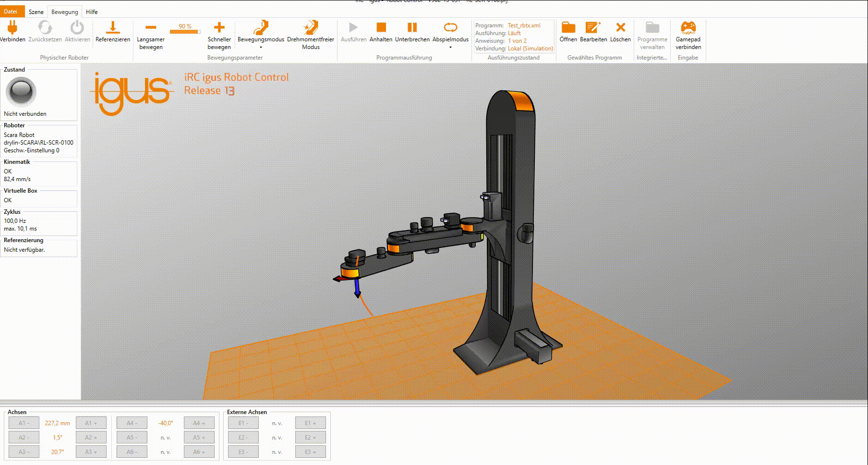The height and width of the screenshot is (465, 868).
Task: Toggle Drehmomentfreier Modus
Action: pos(310,28)
